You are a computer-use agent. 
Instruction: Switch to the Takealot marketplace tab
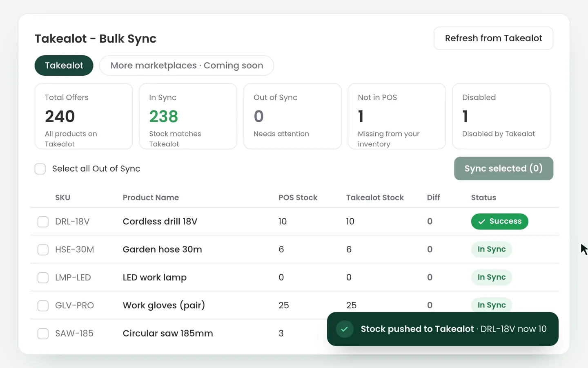(64, 65)
